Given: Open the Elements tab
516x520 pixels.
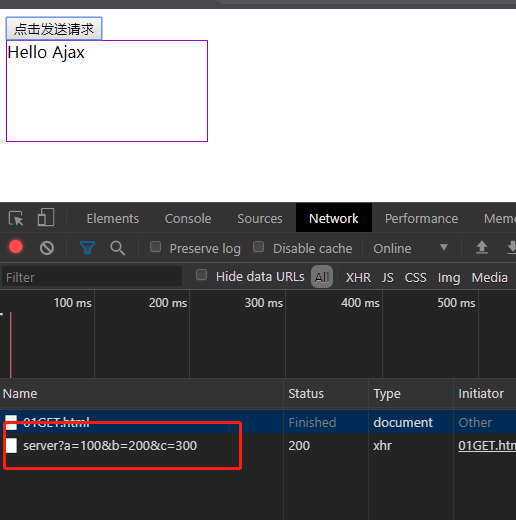Looking at the screenshot, I should 113,219.
